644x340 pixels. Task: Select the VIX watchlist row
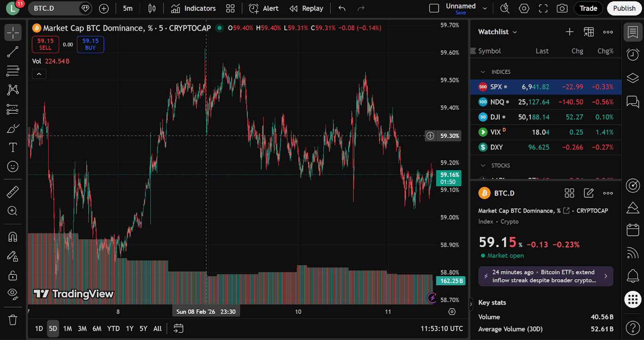tap(546, 132)
